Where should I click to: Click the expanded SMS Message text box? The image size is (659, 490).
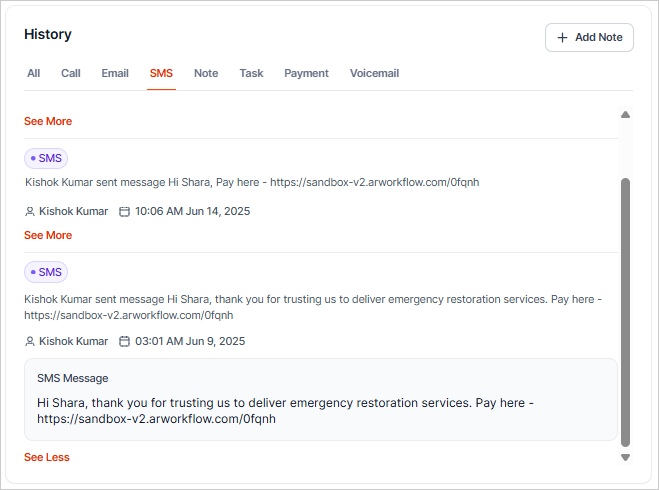tap(320, 399)
